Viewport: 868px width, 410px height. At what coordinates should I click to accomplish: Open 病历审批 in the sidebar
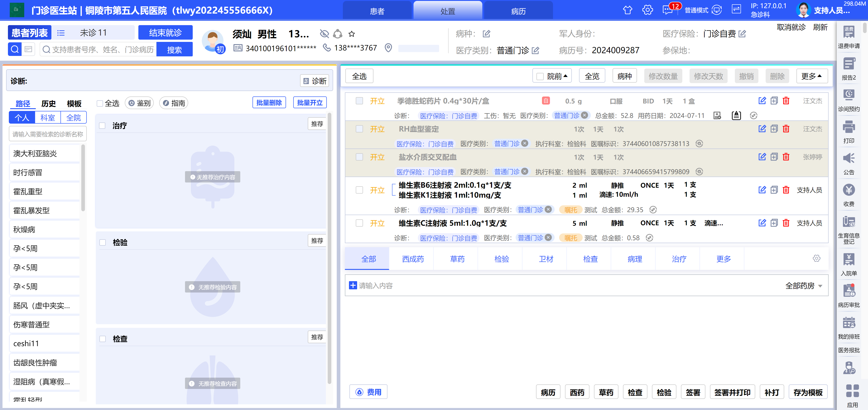(849, 296)
